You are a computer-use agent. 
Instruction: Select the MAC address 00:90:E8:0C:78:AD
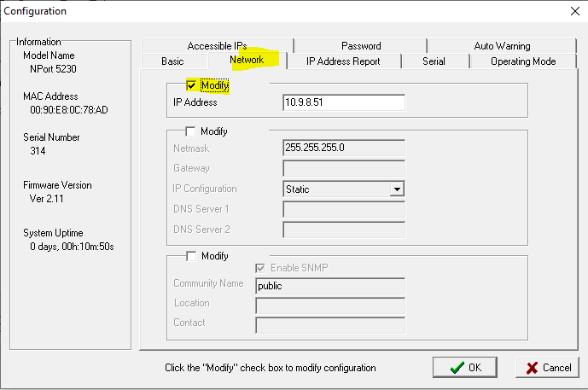click(x=69, y=110)
